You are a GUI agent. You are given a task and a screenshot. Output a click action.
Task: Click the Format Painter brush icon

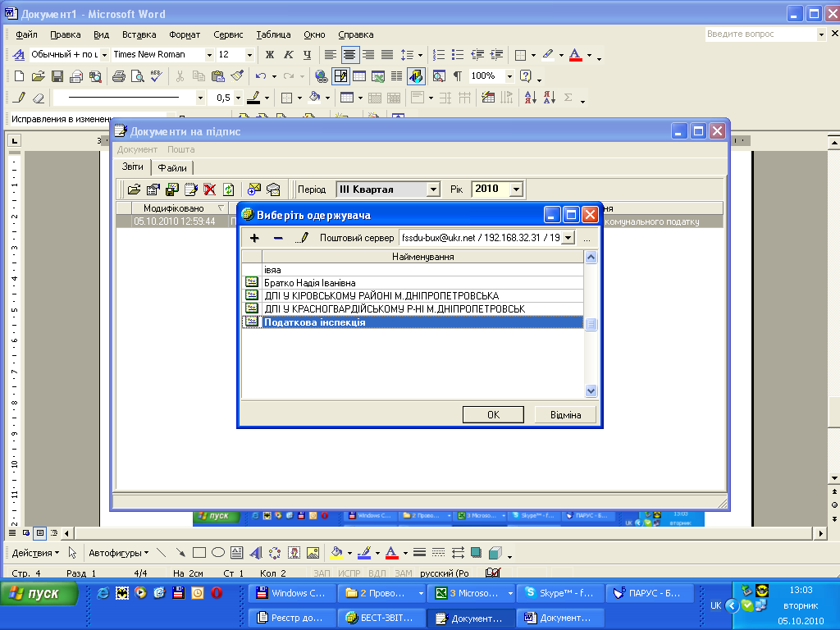click(x=237, y=76)
